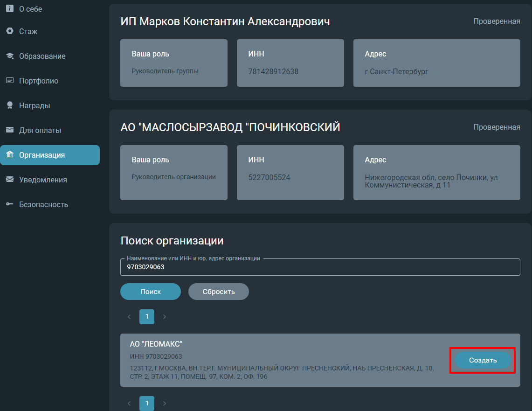This screenshot has width=532, height=411.
Task: Click Создать for АО ЛЕОМАКС
Action: (483, 360)
